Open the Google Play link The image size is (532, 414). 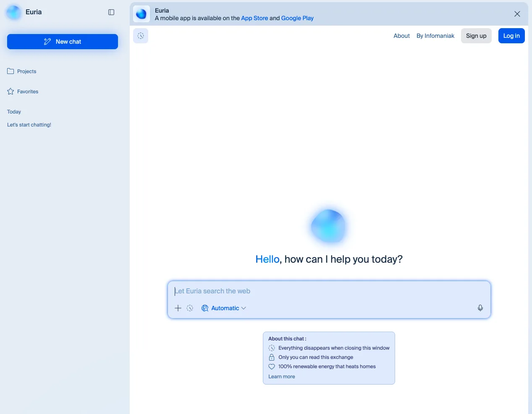pyautogui.click(x=297, y=18)
